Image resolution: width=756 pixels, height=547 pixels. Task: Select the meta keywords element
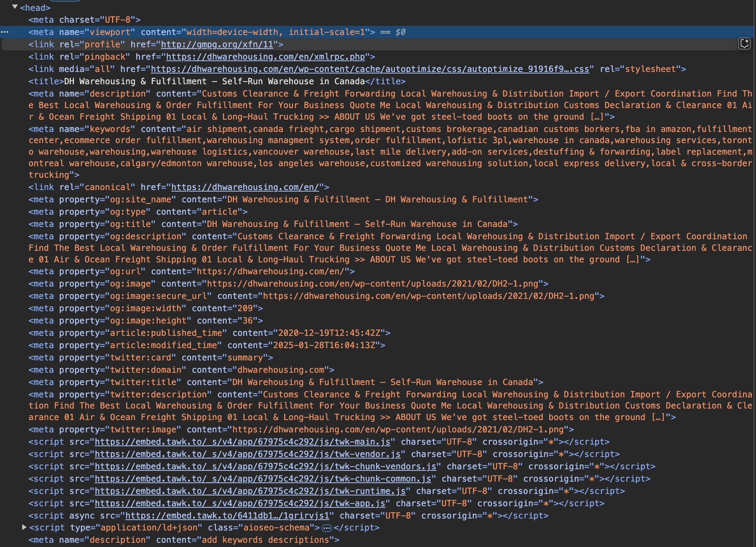pos(390,152)
